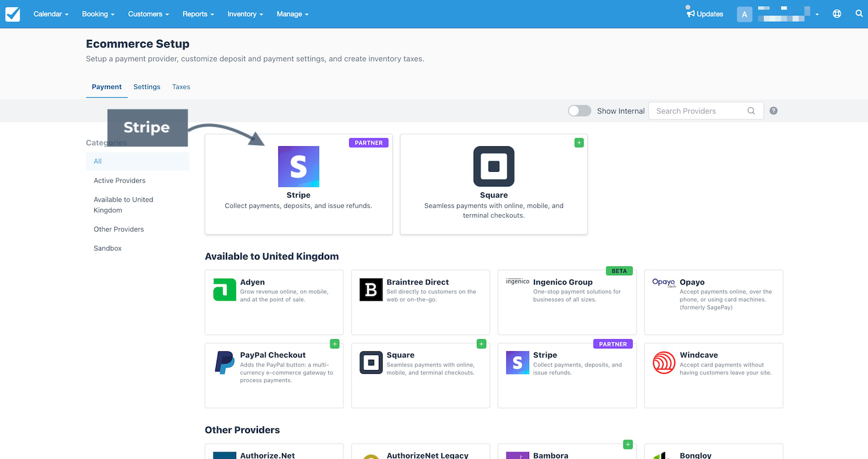The image size is (868, 459).
Task: Click the Opayo logo
Action: (x=664, y=282)
